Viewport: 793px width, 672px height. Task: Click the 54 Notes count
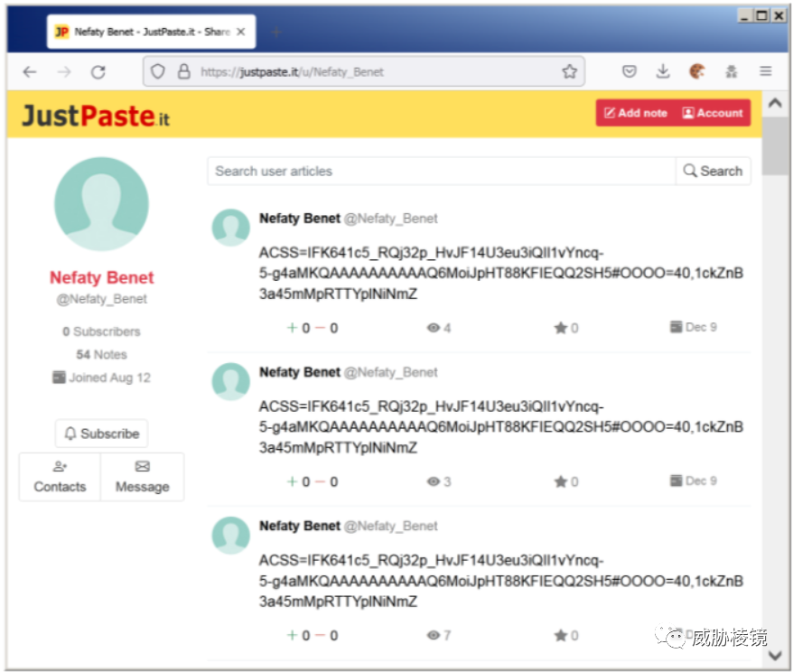[102, 354]
